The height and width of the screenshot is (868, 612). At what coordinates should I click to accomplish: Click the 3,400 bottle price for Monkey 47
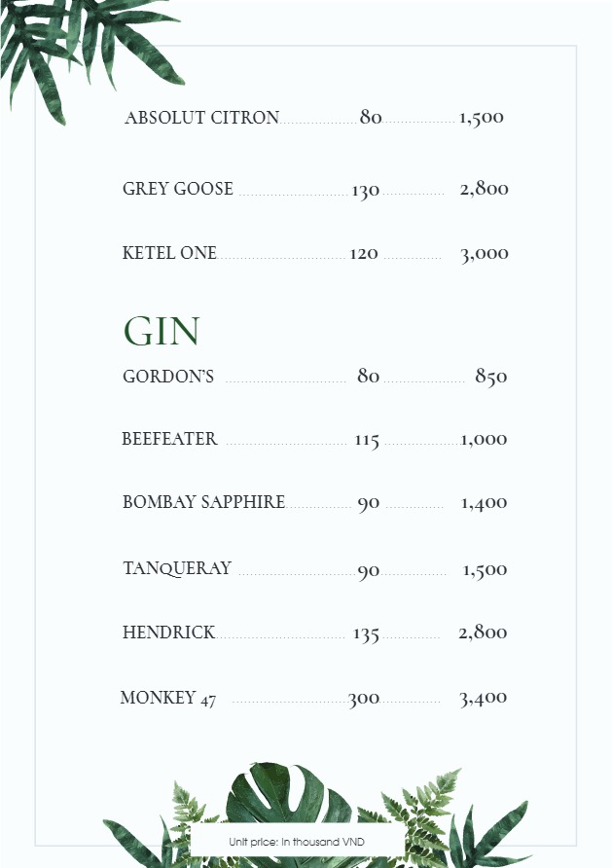483,698
